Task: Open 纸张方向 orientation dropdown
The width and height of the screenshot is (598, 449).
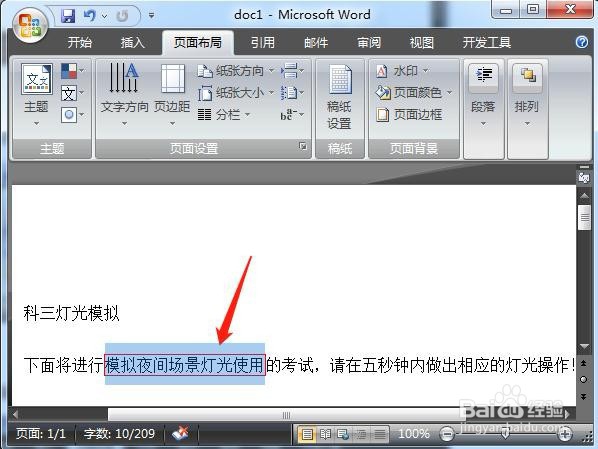Action: click(x=236, y=71)
